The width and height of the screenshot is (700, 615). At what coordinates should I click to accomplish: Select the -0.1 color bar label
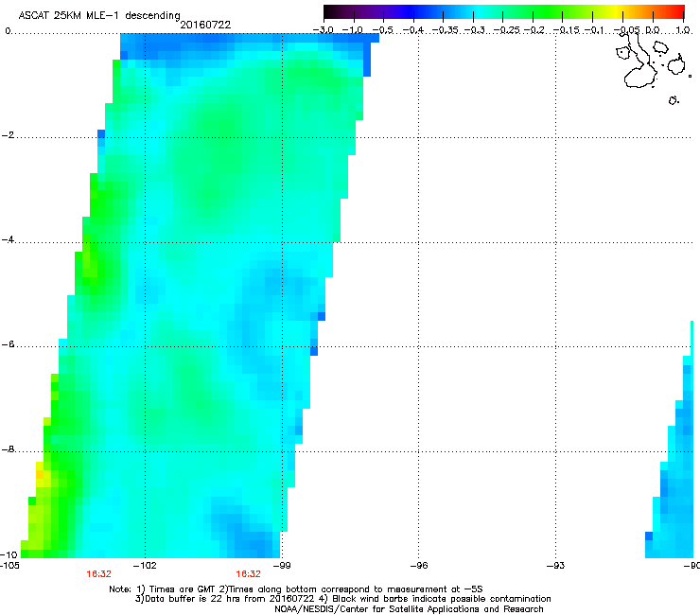tap(594, 30)
